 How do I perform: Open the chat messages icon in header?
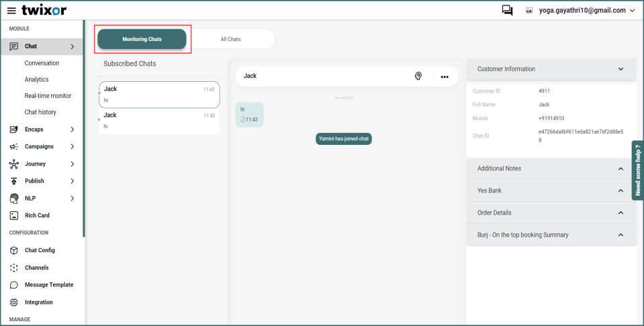click(x=507, y=11)
